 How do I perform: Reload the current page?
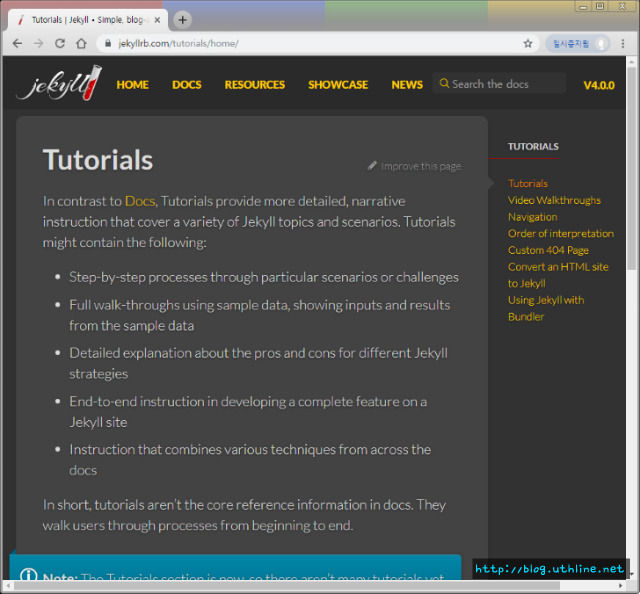(x=60, y=43)
